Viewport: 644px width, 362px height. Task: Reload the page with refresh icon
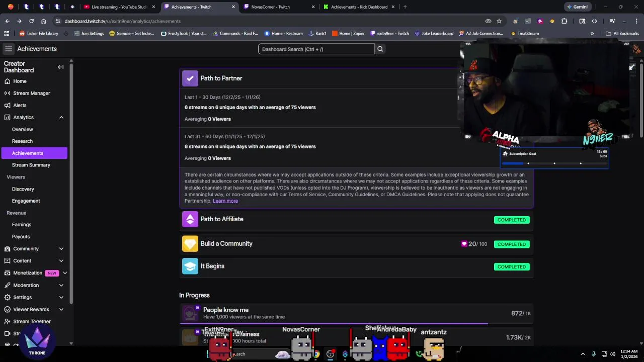(x=31, y=21)
